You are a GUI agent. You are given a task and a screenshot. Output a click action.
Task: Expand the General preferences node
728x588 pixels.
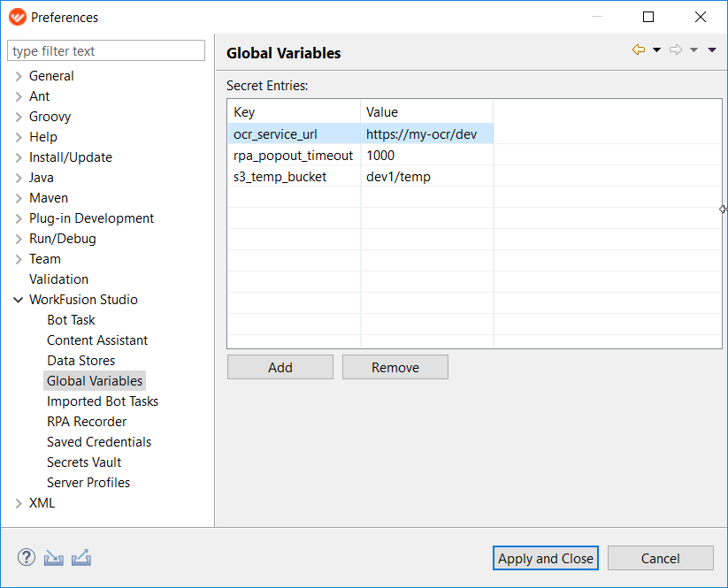19,76
